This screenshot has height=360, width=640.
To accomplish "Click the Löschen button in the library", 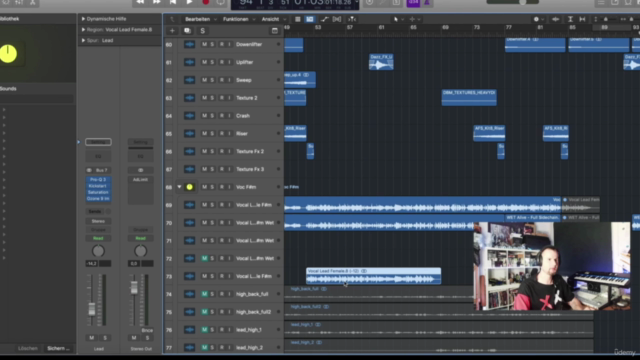I will coord(28,348).
